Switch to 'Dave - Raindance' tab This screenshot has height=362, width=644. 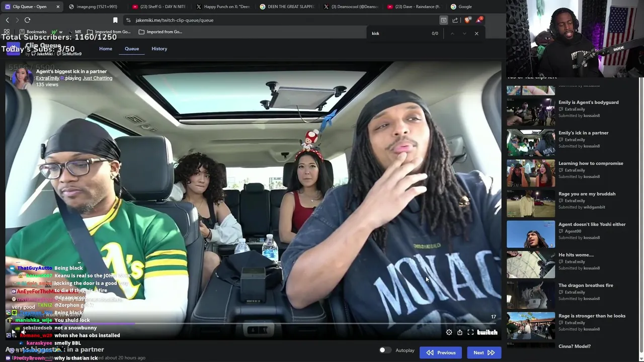tap(415, 7)
